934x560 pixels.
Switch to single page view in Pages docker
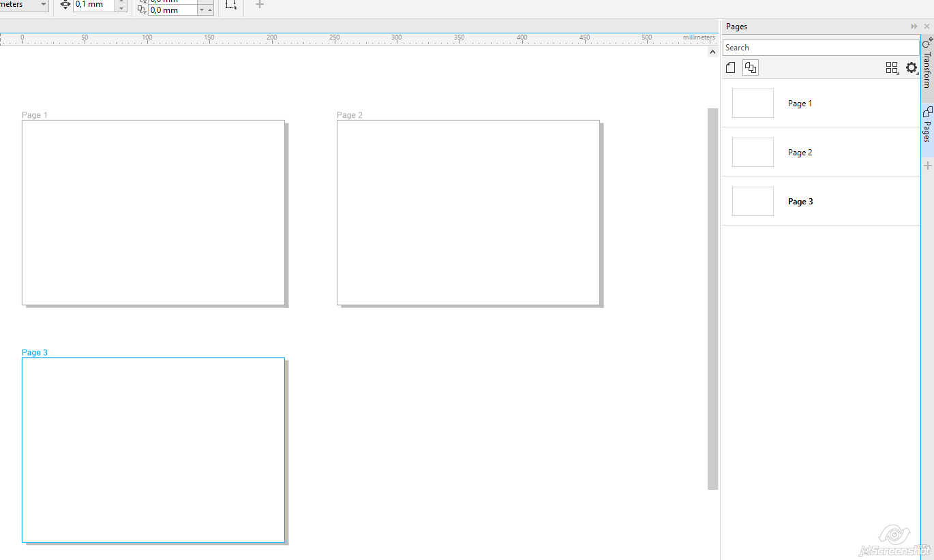pyautogui.click(x=731, y=67)
